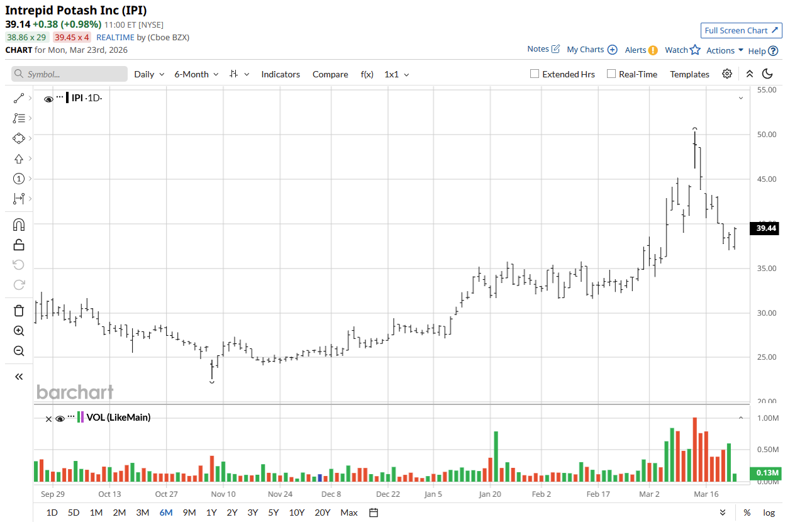This screenshot has width=790, height=532.
Task: Open the Daily frequency dropdown
Action: (149, 74)
